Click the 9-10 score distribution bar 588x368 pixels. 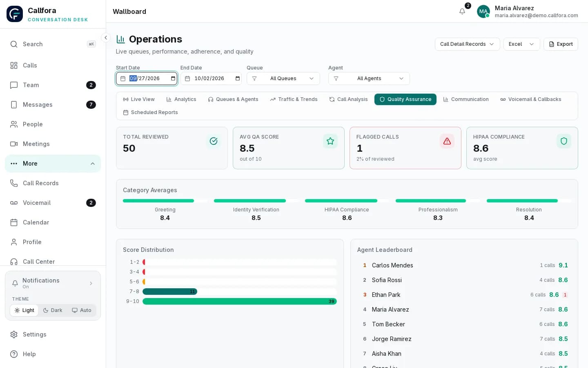(240, 301)
